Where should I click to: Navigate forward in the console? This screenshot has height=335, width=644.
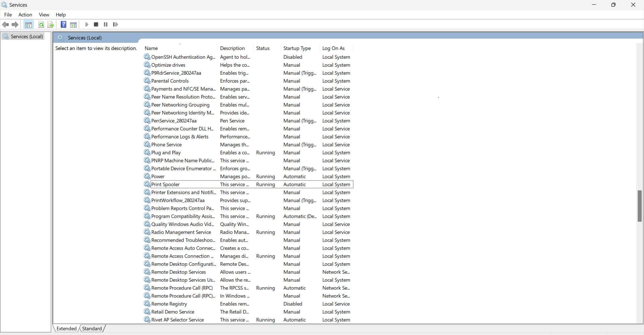(x=15, y=24)
